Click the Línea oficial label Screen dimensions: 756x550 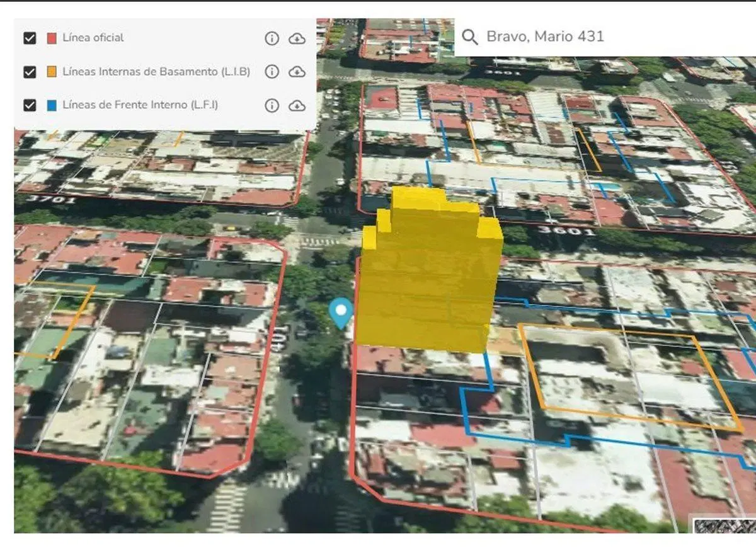[x=93, y=38]
